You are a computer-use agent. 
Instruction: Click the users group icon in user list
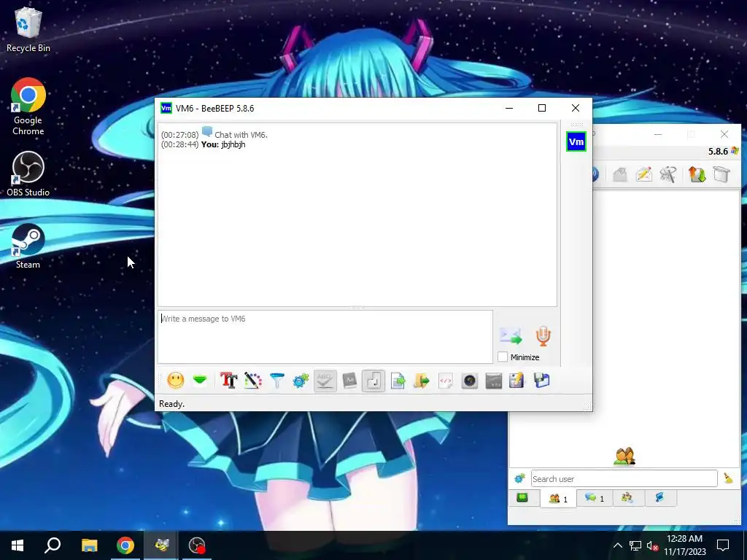click(x=624, y=456)
